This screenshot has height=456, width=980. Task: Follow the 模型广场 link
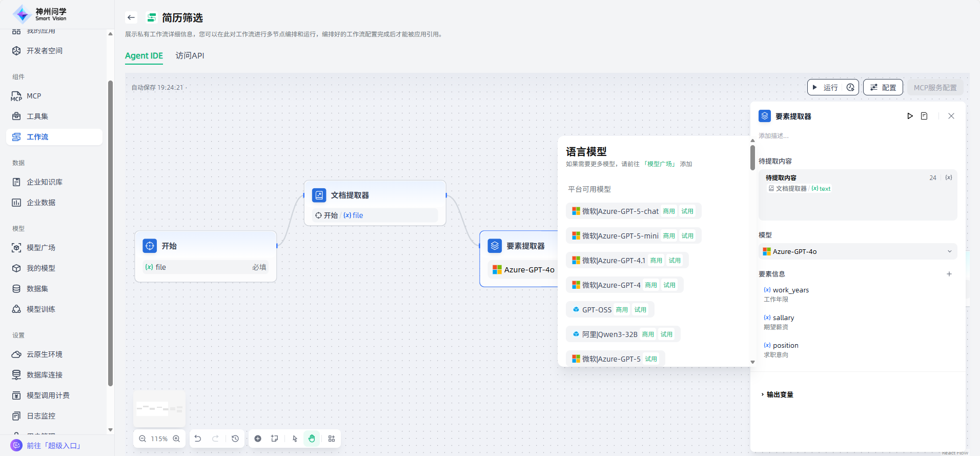(660, 164)
